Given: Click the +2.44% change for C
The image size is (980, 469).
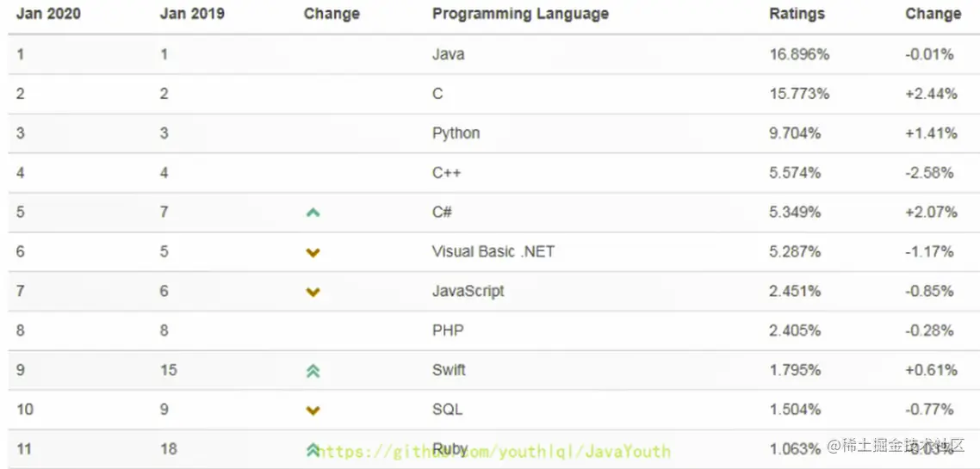Looking at the screenshot, I should click(930, 94).
